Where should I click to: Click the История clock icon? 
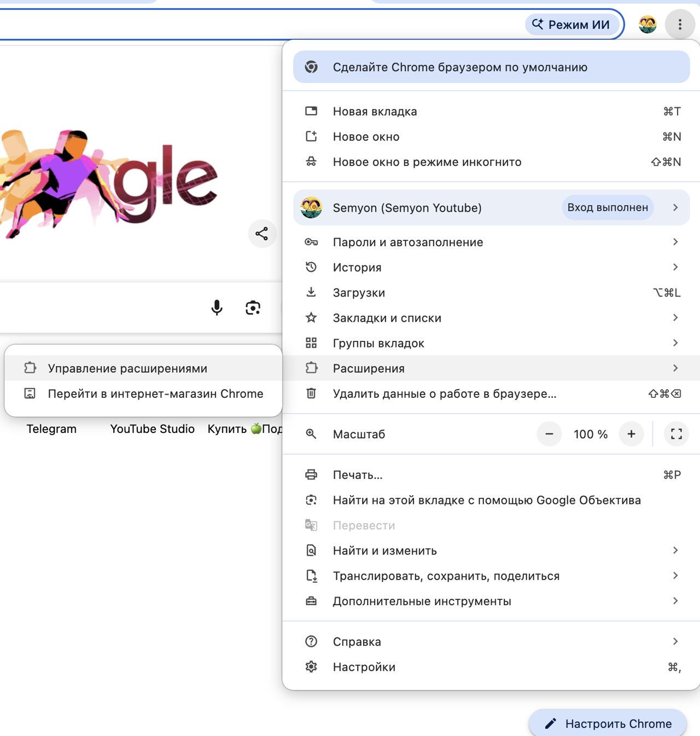[311, 267]
